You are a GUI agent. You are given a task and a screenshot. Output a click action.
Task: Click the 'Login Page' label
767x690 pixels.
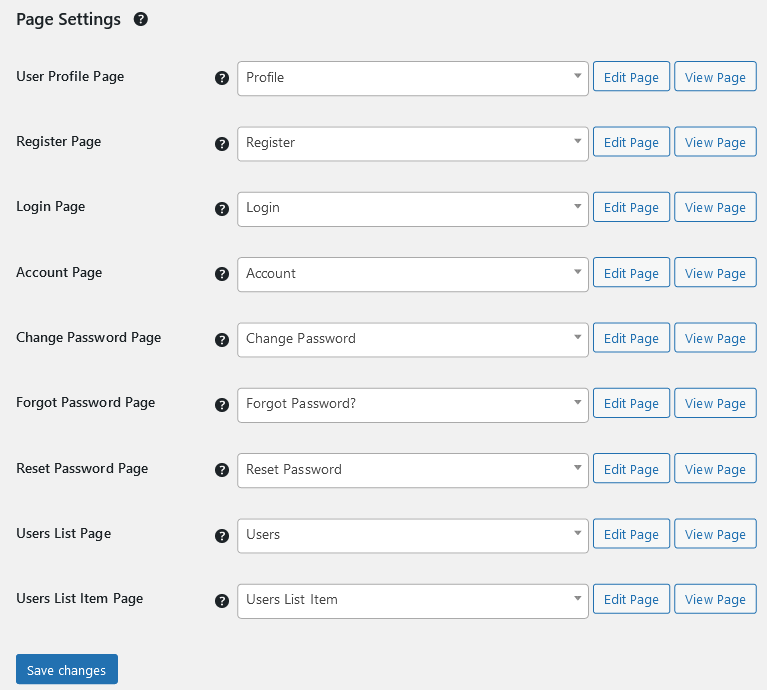pyautogui.click(x=50, y=207)
